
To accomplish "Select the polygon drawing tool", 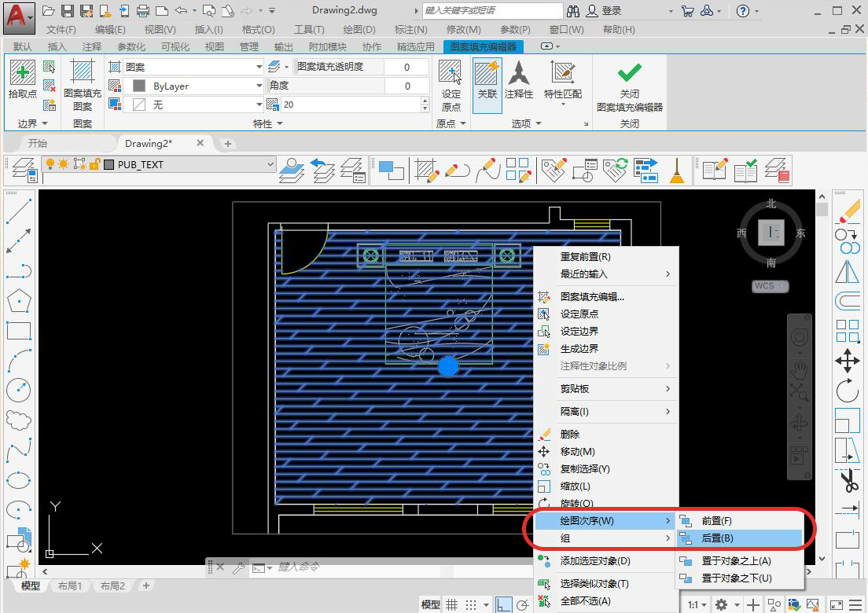I will [19, 300].
